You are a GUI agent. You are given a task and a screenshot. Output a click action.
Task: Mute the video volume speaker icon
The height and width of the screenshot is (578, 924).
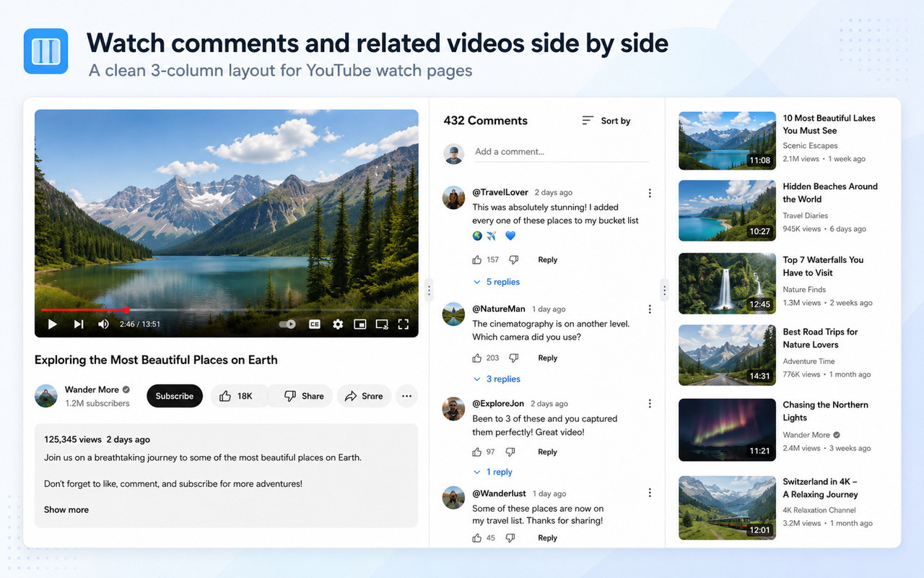[x=103, y=324]
